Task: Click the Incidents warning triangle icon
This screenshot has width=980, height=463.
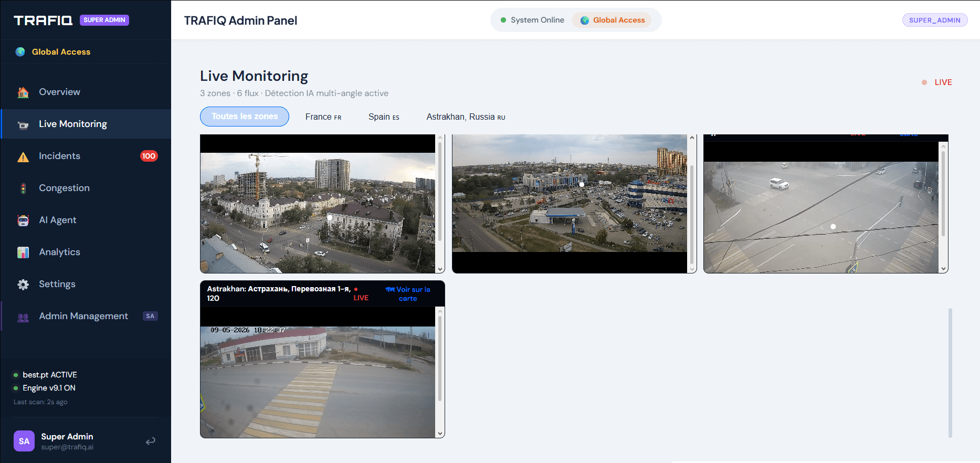Action: pyautogui.click(x=23, y=156)
